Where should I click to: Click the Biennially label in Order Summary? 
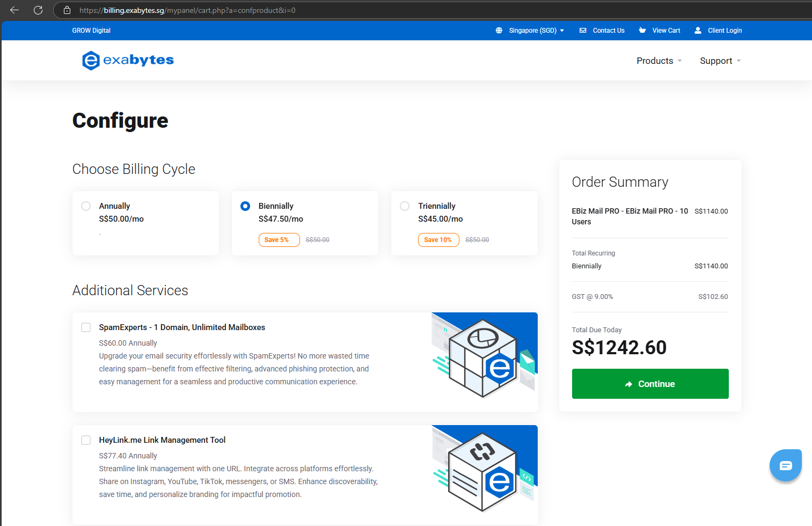click(587, 266)
